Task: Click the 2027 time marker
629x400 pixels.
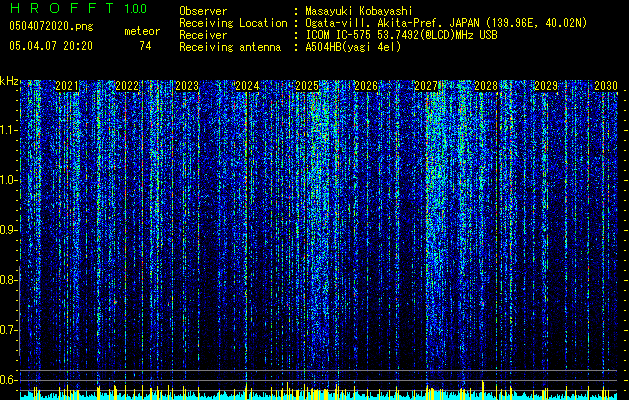Action: pyautogui.click(x=426, y=86)
